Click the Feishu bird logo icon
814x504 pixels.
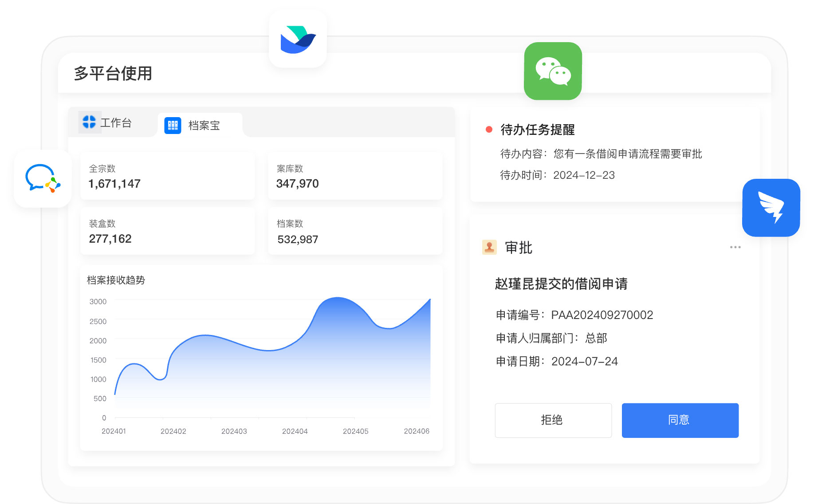(x=298, y=39)
